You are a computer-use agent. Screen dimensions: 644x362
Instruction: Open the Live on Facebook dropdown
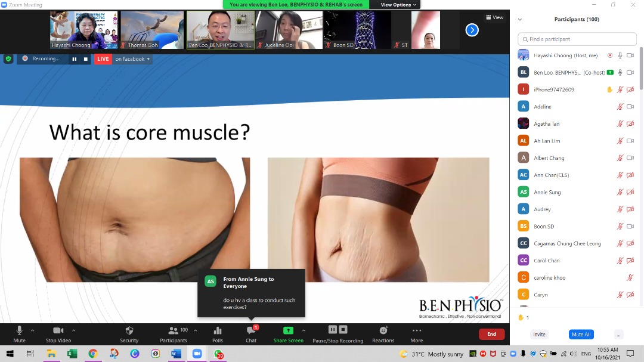click(132, 59)
